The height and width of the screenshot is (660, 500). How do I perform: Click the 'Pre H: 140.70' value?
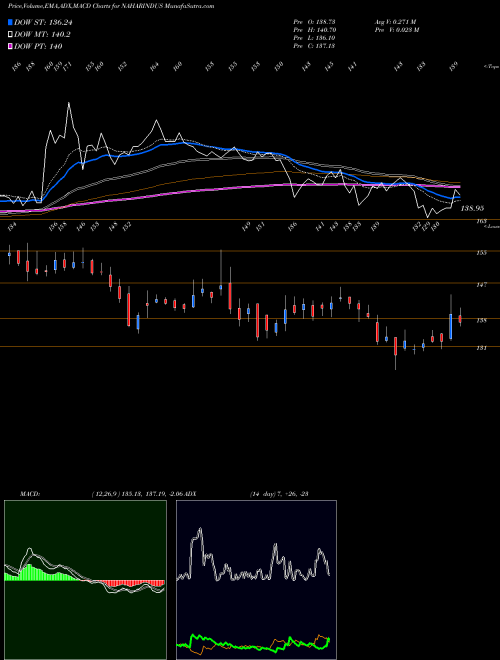pos(315,30)
